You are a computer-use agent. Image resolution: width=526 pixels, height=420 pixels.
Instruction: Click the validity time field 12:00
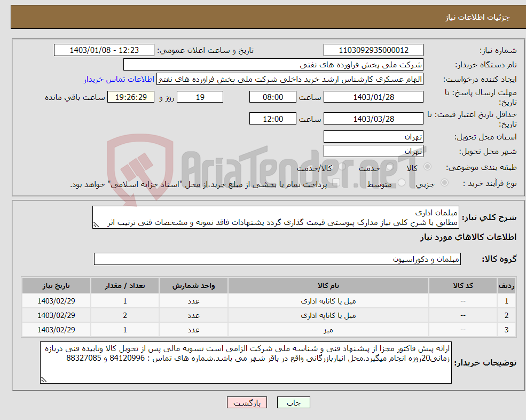[273, 119]
